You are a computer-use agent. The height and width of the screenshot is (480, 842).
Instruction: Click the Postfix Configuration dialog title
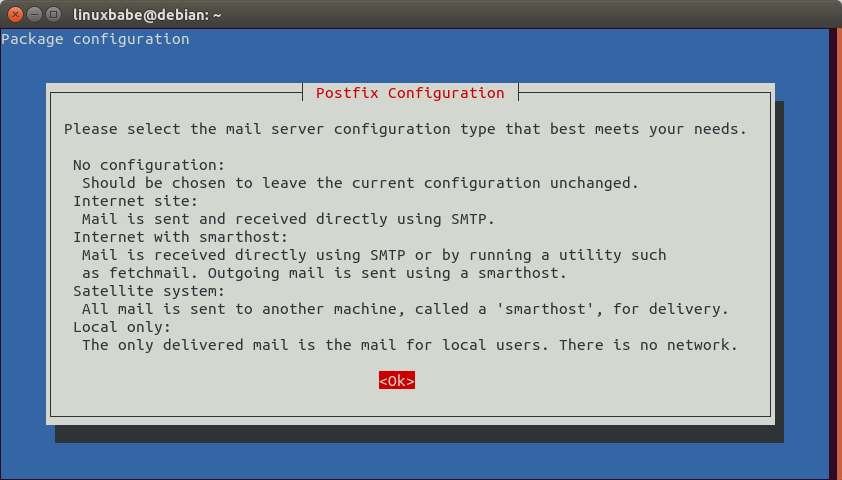(x=410, y=93)
